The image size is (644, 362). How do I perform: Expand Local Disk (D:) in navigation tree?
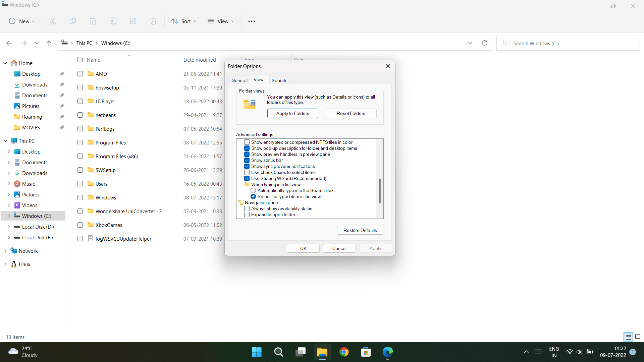tap(9, 227)
